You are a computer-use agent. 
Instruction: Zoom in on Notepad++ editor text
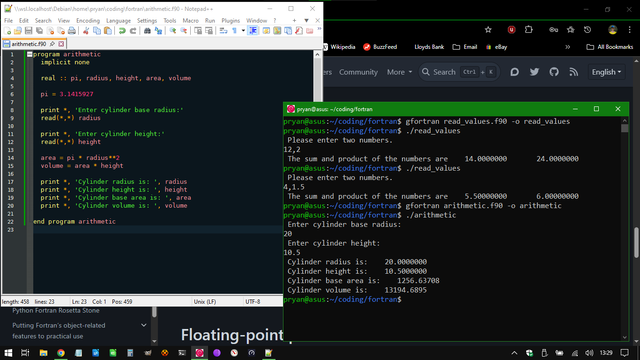173,31
